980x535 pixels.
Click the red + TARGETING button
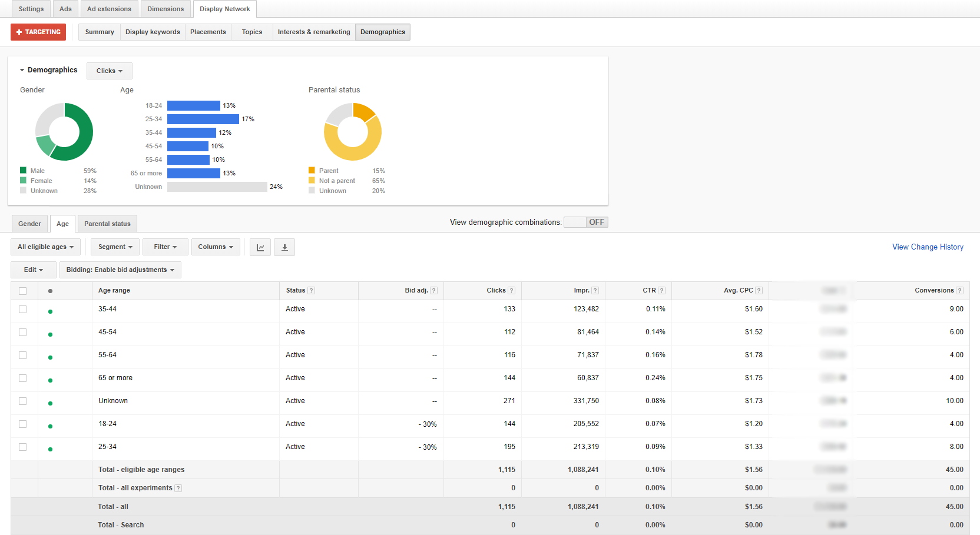38,32
